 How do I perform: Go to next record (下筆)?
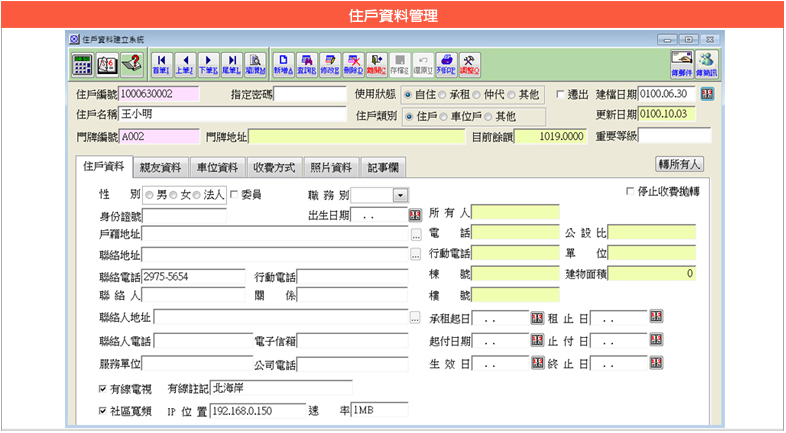coord(209,63)
